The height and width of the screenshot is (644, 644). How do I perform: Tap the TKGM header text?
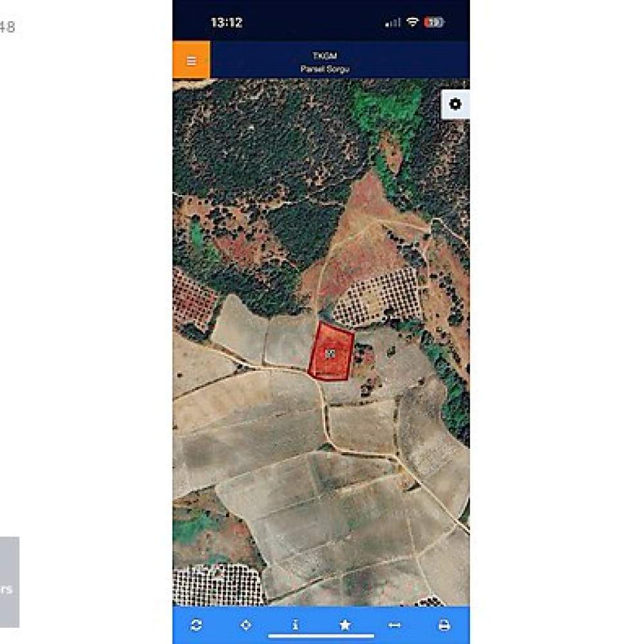(x=325, y=55)
